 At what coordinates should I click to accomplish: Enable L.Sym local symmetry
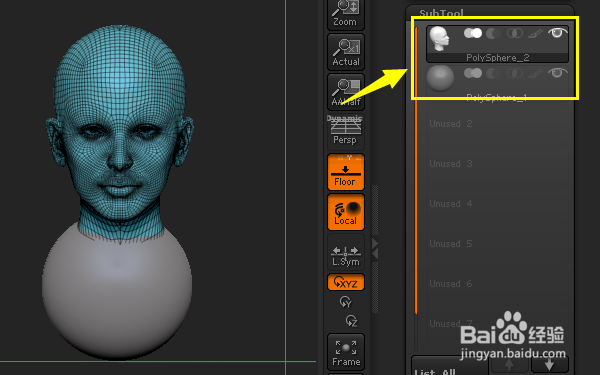tap(346, 252)
